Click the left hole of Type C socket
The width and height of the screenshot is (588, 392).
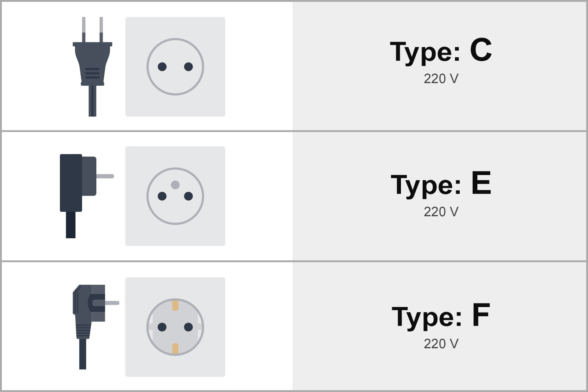coord(162,67)
